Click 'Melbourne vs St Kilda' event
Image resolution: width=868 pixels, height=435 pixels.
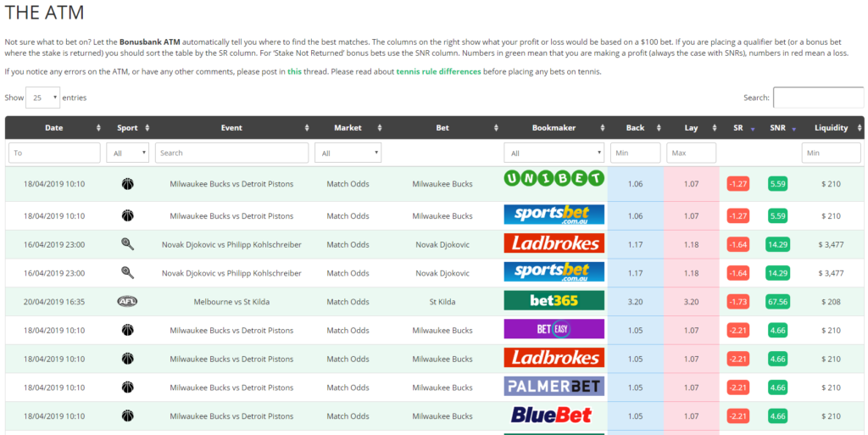click(x=232, y=302)
